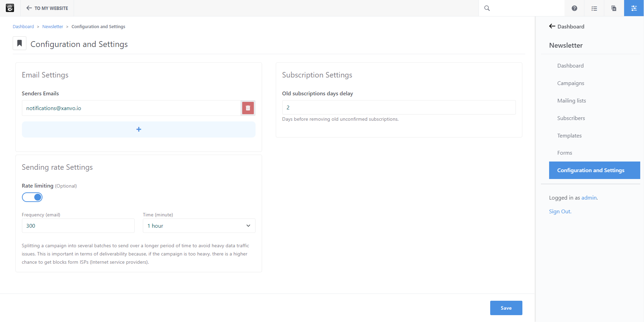Click the Newsletter breadcrumb link
The image size is (644, 322).
[53, 27]
